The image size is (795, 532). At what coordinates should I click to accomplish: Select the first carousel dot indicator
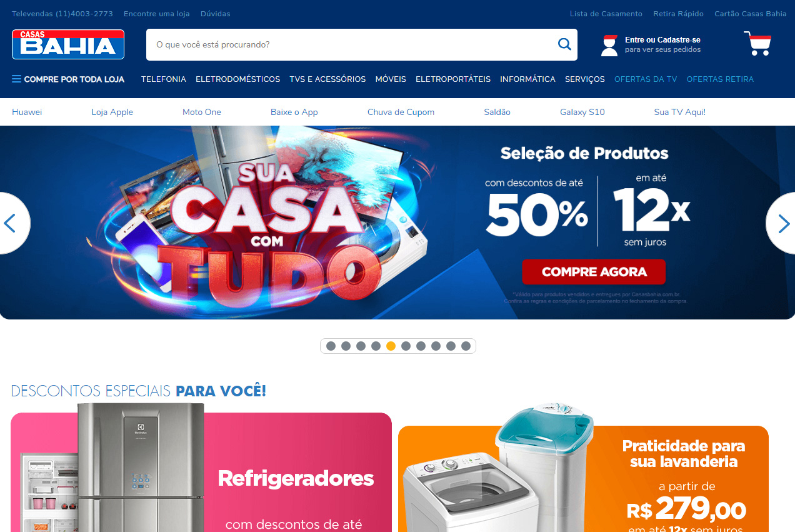[x=331, y=346]
